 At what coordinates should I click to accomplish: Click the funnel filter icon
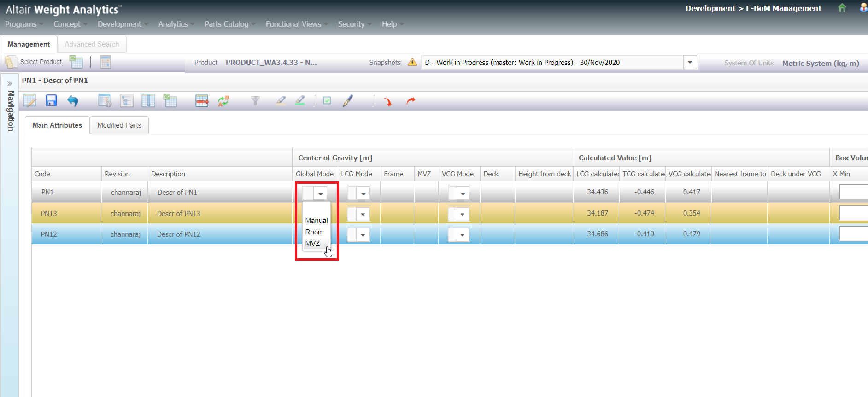255,101
